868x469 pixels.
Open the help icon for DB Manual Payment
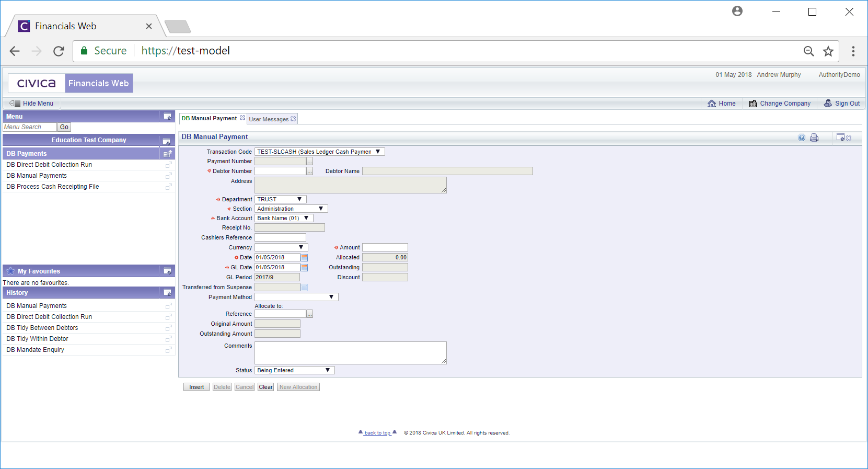802,138
